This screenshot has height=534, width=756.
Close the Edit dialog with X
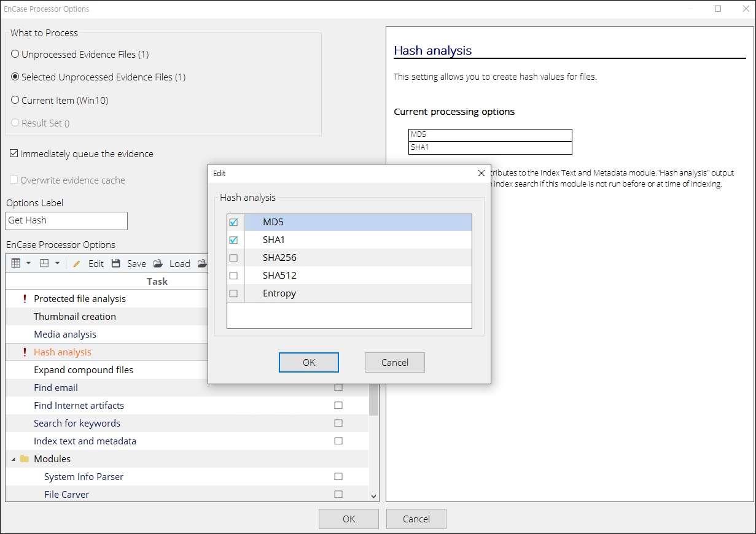(x=481, y=174)
